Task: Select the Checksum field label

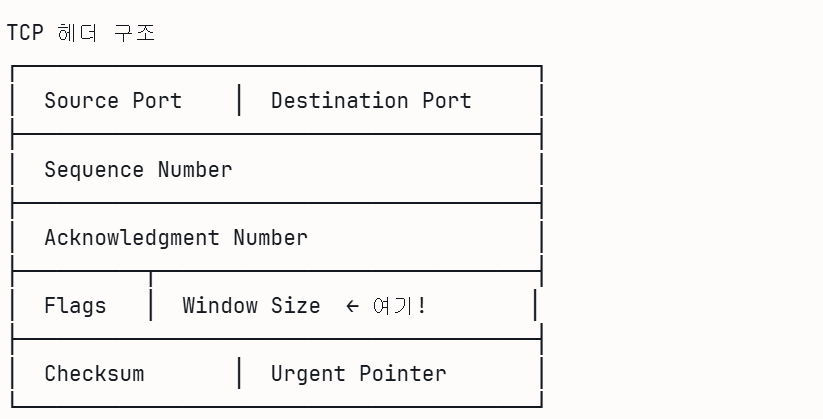Action: 94,374
